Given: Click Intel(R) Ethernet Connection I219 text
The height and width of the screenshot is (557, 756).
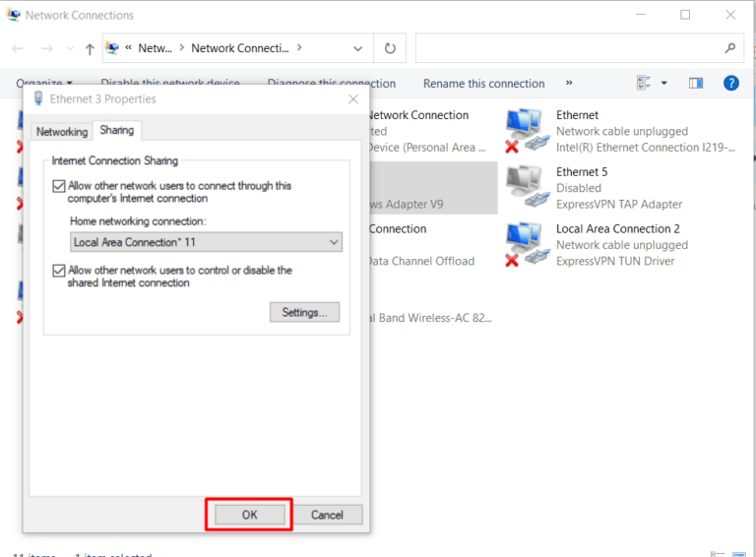Looking at the screenshot, I should 646,148.
